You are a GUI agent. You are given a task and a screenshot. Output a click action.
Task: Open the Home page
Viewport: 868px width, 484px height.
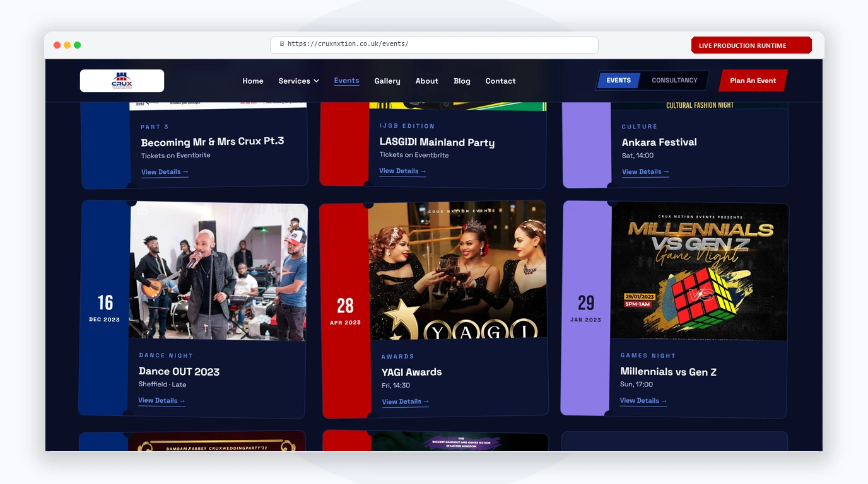point(253,81)
